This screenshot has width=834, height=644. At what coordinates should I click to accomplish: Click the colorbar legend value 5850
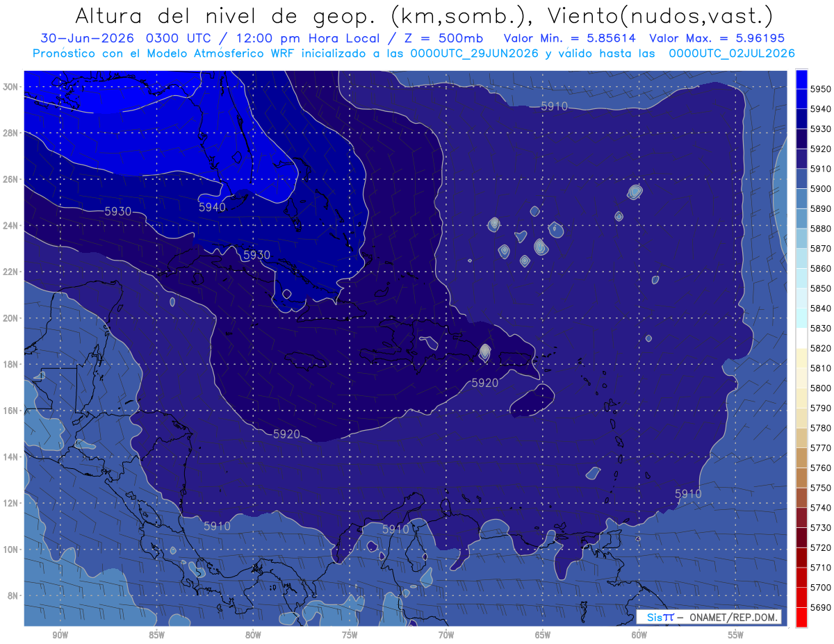(x=821, y=288)
